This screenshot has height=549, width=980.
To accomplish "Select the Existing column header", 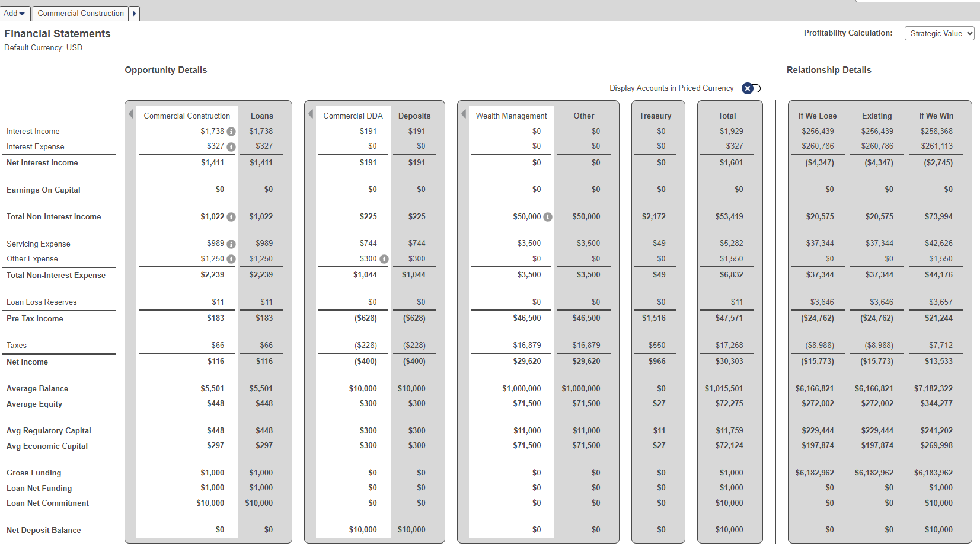I will pos(877,116).
